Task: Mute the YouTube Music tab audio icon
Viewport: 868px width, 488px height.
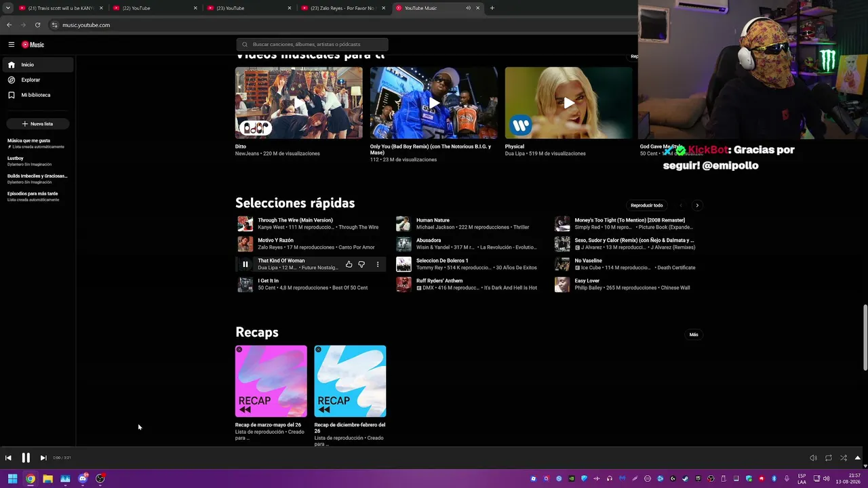Action: point(468,8)
